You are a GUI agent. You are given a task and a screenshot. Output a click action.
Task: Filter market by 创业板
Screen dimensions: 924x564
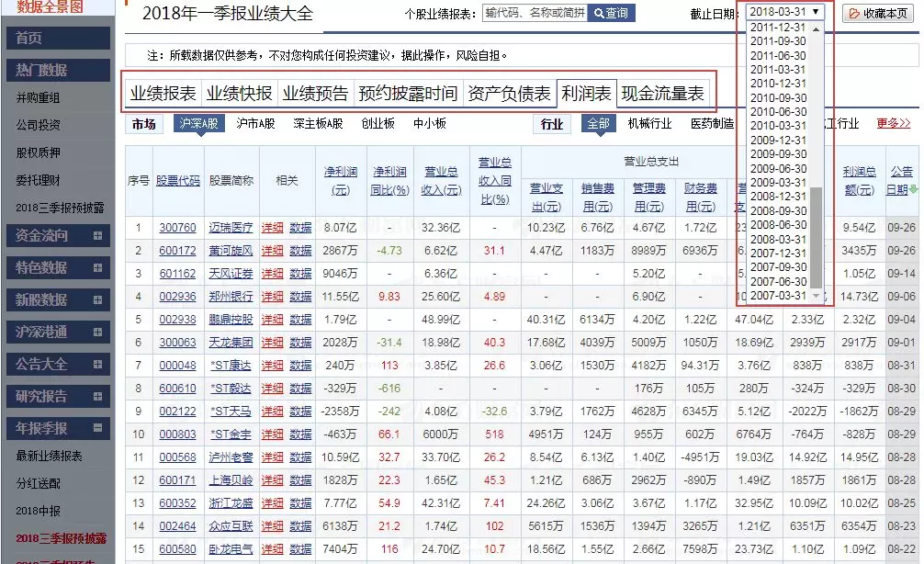point(377,124)
